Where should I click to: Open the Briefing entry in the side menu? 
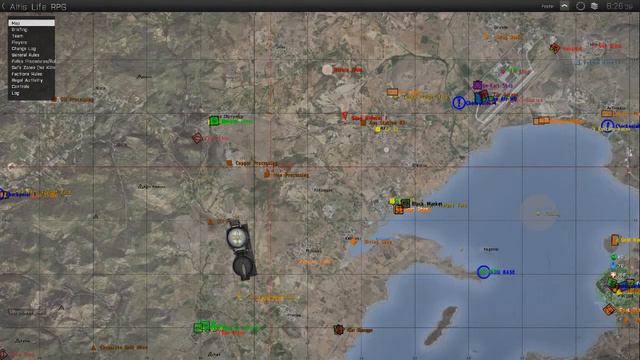tap(31, 30)
